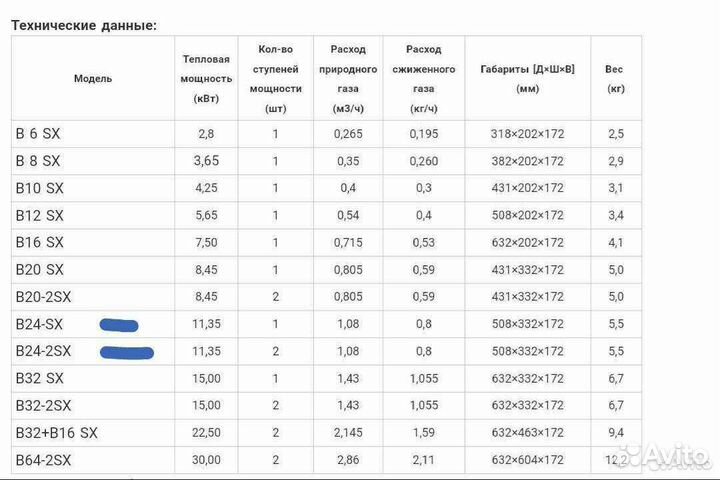Select the 632×604×172 dimensions cell
Image resolution: width=720 pixels, height=480 pixels.
[x=528, y=459]
